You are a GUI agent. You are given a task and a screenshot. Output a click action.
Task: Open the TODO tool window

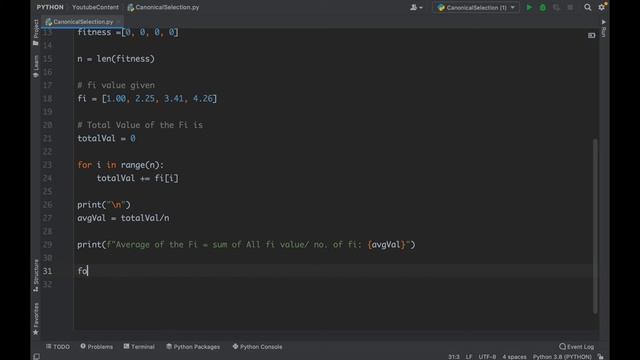pyautogui.click(x=58, y=347)
